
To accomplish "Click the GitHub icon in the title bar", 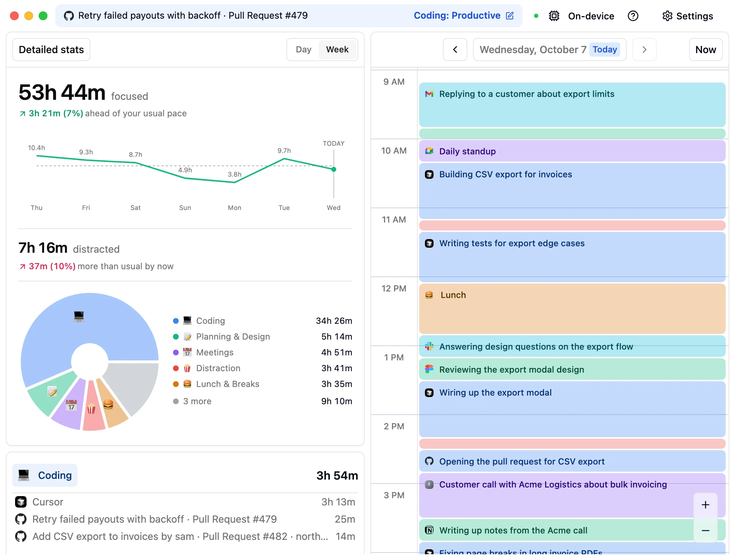I will (69, 15).
